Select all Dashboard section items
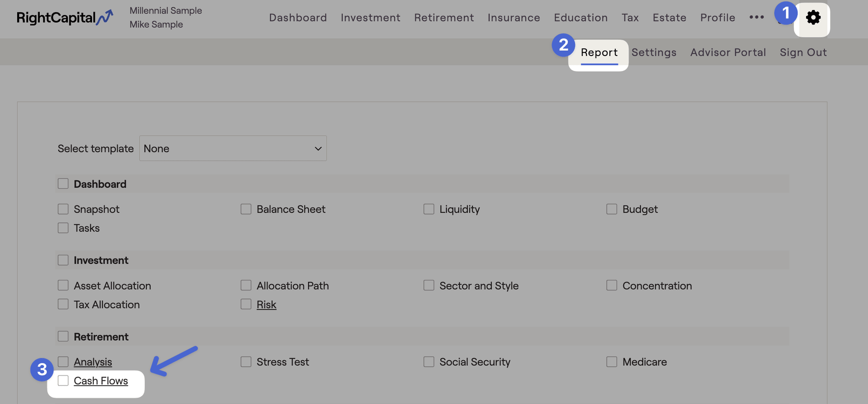Screen dimensions: 868x404 pyautogui.click(x=63, y=184)
